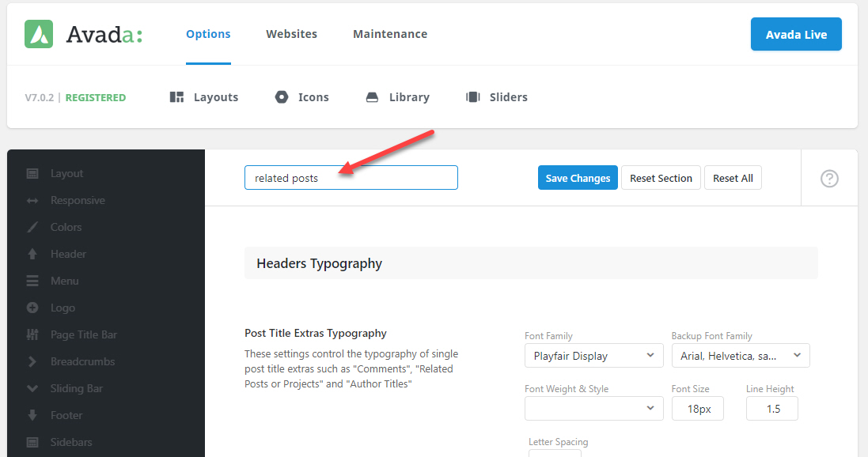Click the Sliders carousel icon
868x457 pixels.
(472, 97)
